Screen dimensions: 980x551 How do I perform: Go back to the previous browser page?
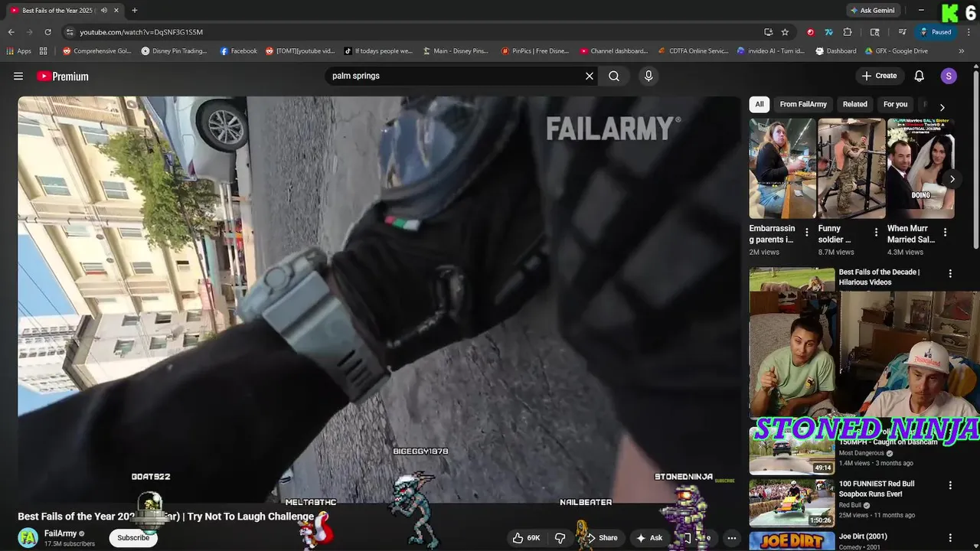11,32
